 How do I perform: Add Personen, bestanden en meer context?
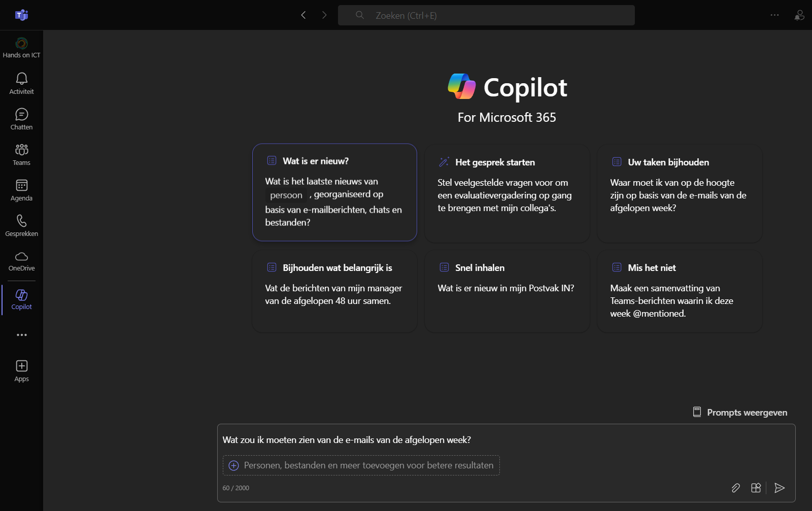click(x=361, y=465)
